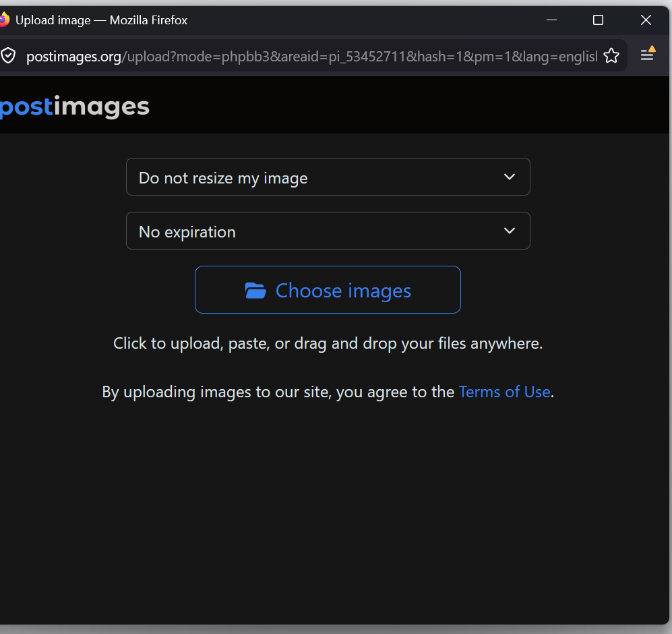Open the 'Do not resize my image' dropdown
The image size is (672, 634).
pos(328,177)
